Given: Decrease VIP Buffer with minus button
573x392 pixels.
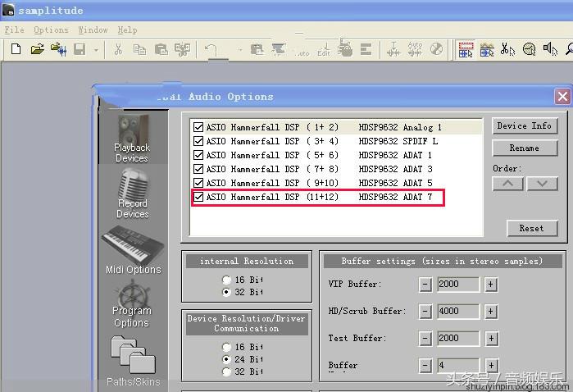Looking at the screenshot, I should point(425,284).
